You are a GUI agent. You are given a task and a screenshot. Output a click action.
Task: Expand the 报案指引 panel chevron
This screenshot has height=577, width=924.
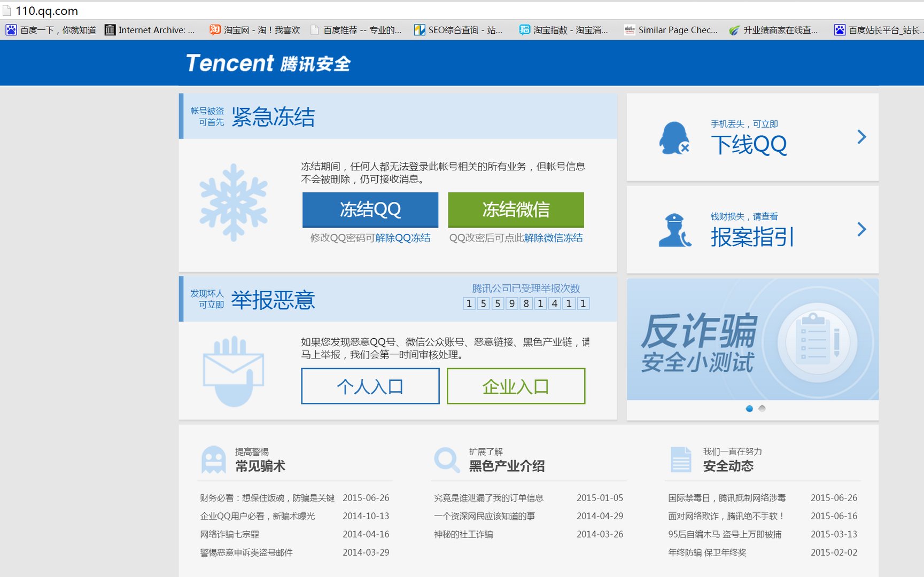(861, 229)
